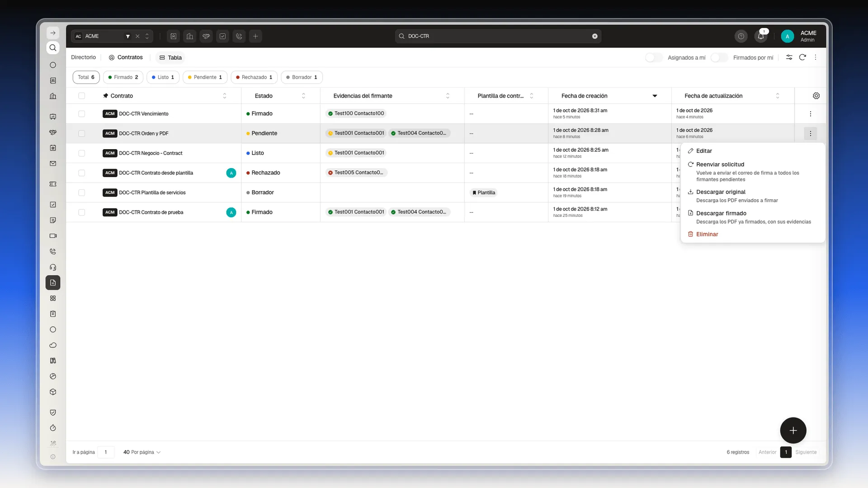Sort by Evidencias del firmante arrows
The height and width of the screenshot is (488, 868).
(x=448, y=96)
